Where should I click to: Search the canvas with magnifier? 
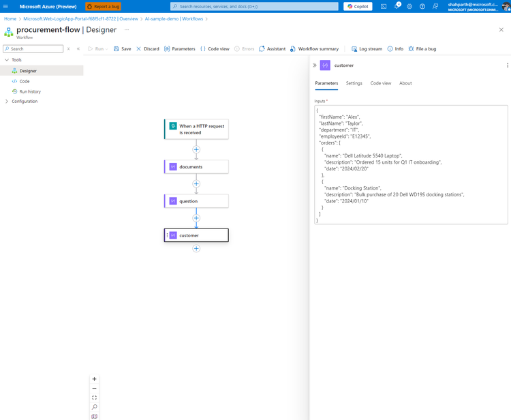click(94, 407)
